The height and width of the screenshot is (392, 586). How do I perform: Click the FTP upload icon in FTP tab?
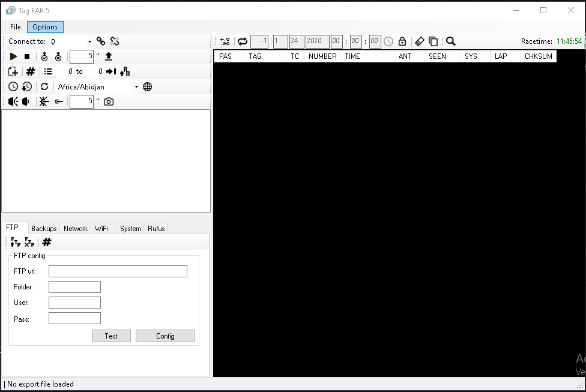[x=16, y=242]
